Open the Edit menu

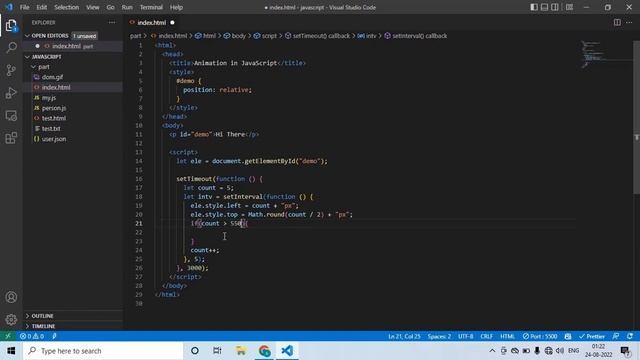pos(41,7)
